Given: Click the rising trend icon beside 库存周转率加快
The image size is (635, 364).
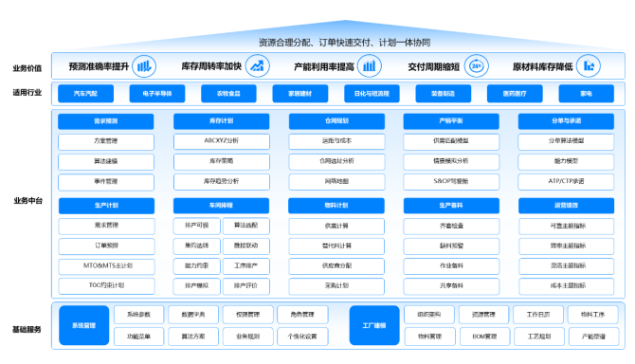Looking at the screenshot, I should coord(257,66).
